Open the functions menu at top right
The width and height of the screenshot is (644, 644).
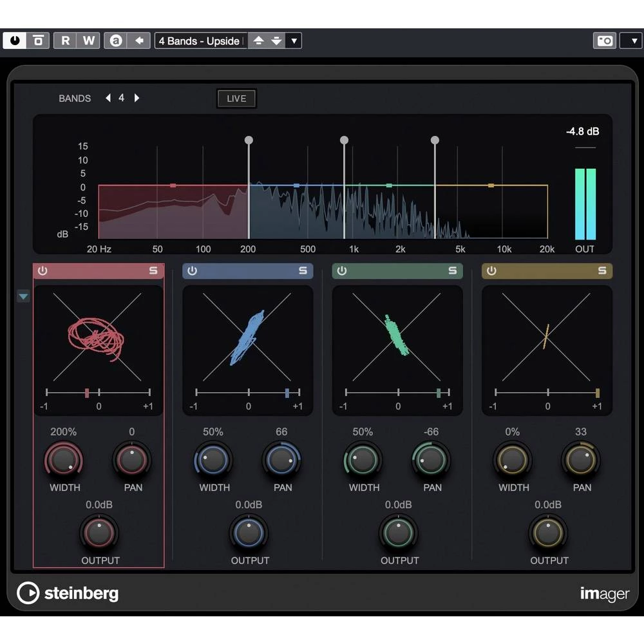click(632, 41)
